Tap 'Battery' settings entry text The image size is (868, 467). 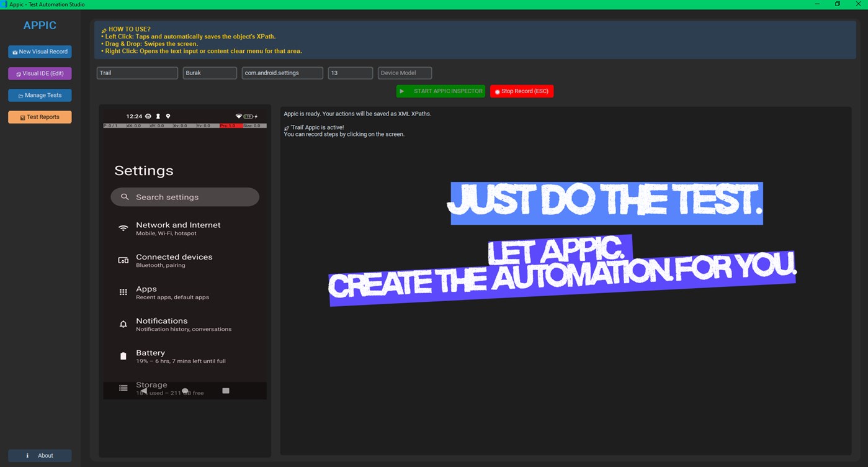[151, 353]
